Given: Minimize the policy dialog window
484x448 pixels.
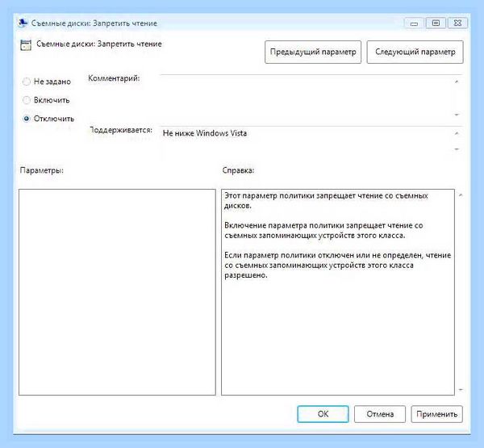Looking at the screenshot, I should (x=414, y=23).
